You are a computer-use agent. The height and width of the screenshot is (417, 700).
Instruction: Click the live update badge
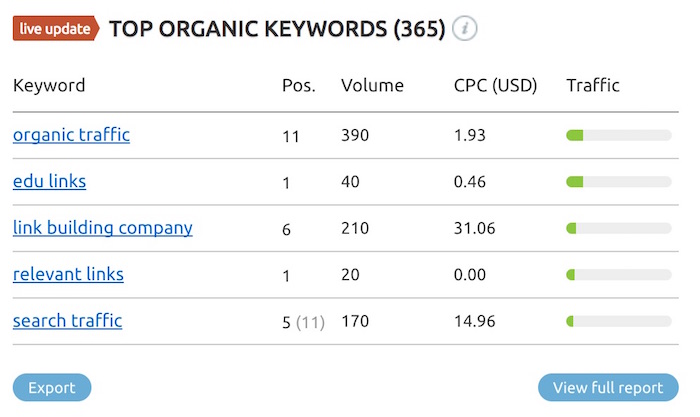point(56,29)
